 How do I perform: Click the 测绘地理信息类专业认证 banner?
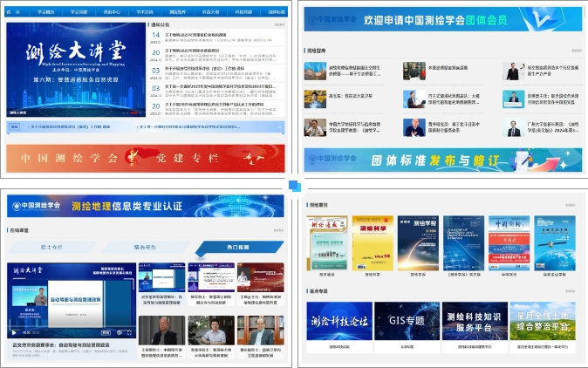[145, 206]
